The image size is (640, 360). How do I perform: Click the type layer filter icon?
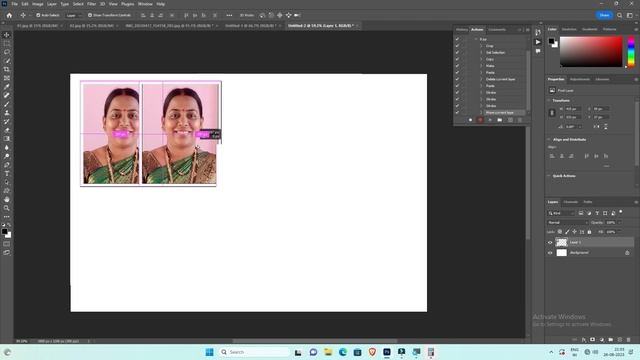pyautogui.click(x=597, y=213)
